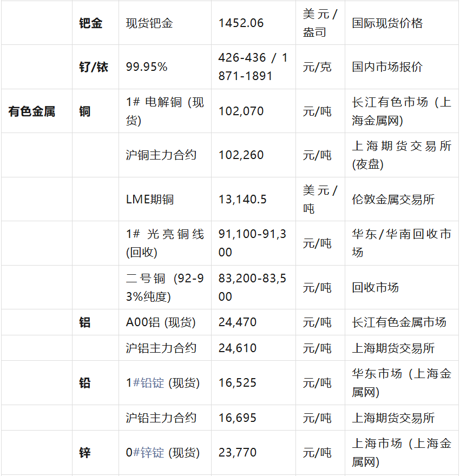Open the #锌锭 hyperlink
The image size is (460, 476).
point(148,452)
